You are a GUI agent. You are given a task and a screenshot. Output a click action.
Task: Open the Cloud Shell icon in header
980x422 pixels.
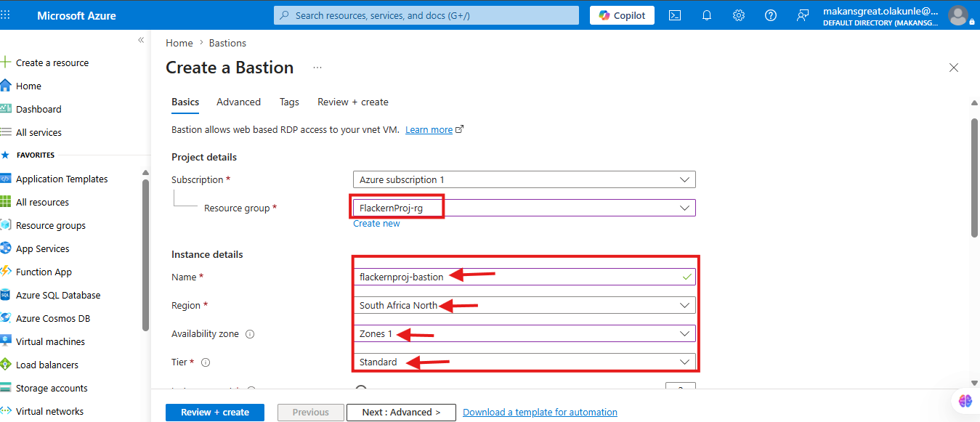(x=675, y=15)
